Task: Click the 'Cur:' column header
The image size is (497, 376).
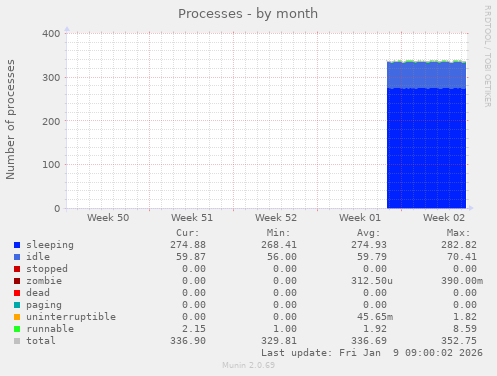Action: 188,233
